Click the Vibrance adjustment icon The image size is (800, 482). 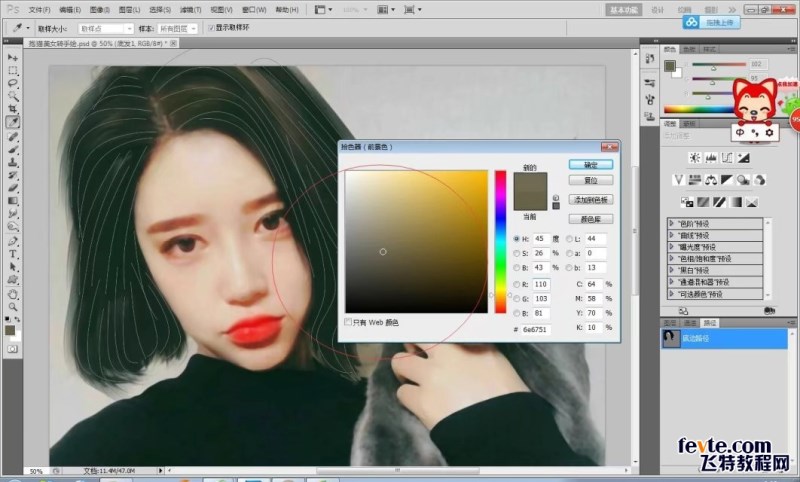click(679, 180)
